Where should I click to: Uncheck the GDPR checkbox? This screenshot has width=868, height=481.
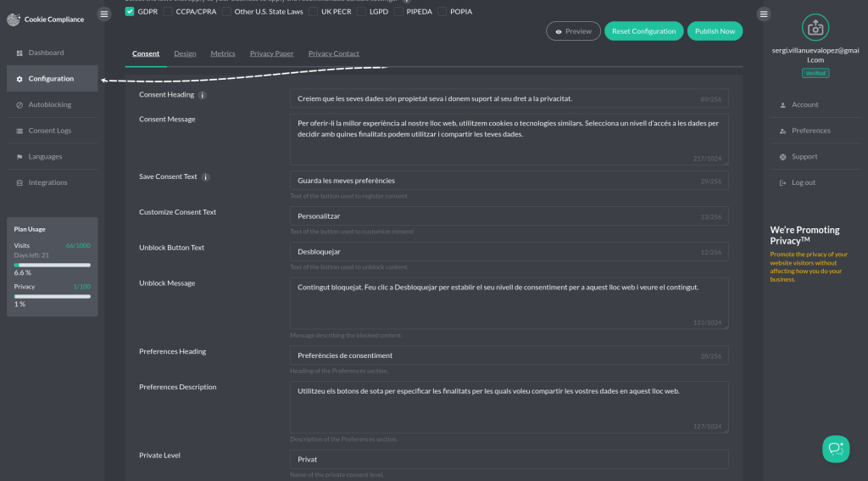[130, 12]
